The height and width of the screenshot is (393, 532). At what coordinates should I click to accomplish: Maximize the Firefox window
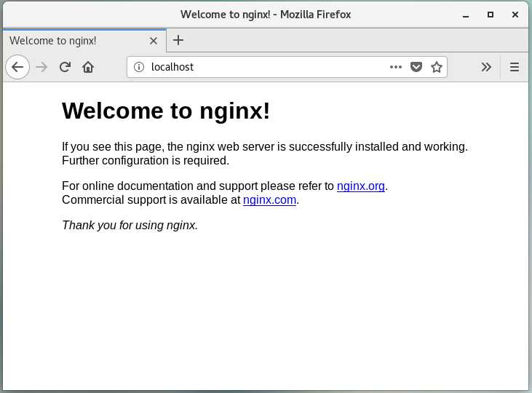[491, 15]
